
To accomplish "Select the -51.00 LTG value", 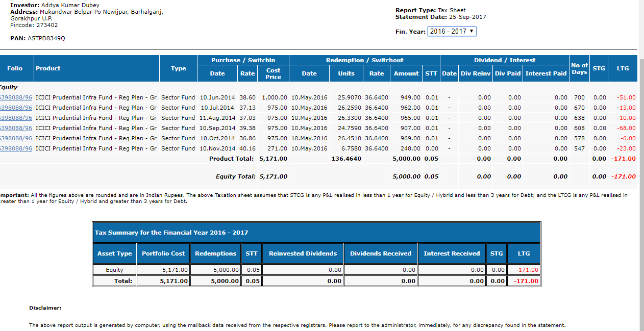I will pyautogui.click(x=626, y=97).
